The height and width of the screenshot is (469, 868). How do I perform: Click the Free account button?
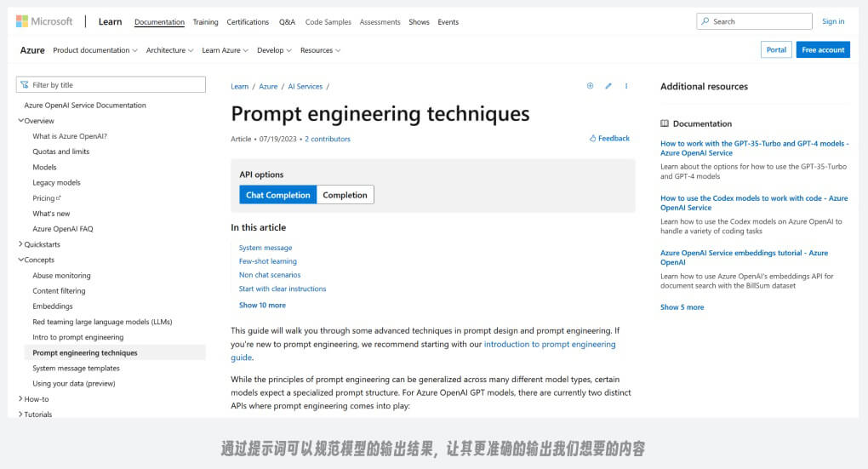pyautogui.click(x=822, y=50)
